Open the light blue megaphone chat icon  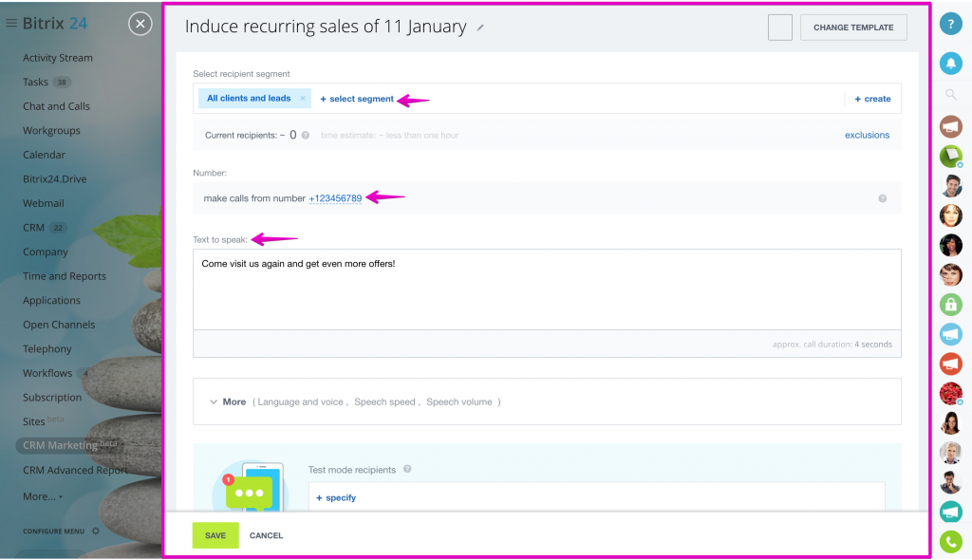pyautogui.click(x=950, y=334)
